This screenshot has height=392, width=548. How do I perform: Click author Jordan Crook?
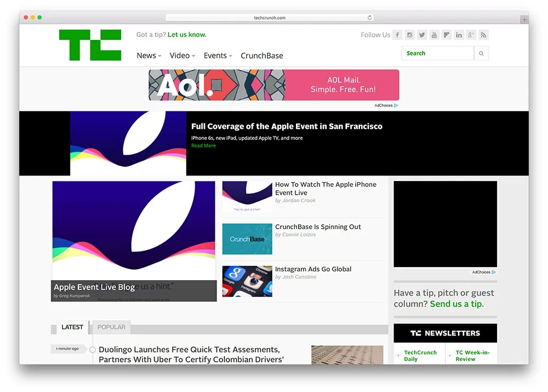pos(299,200)
